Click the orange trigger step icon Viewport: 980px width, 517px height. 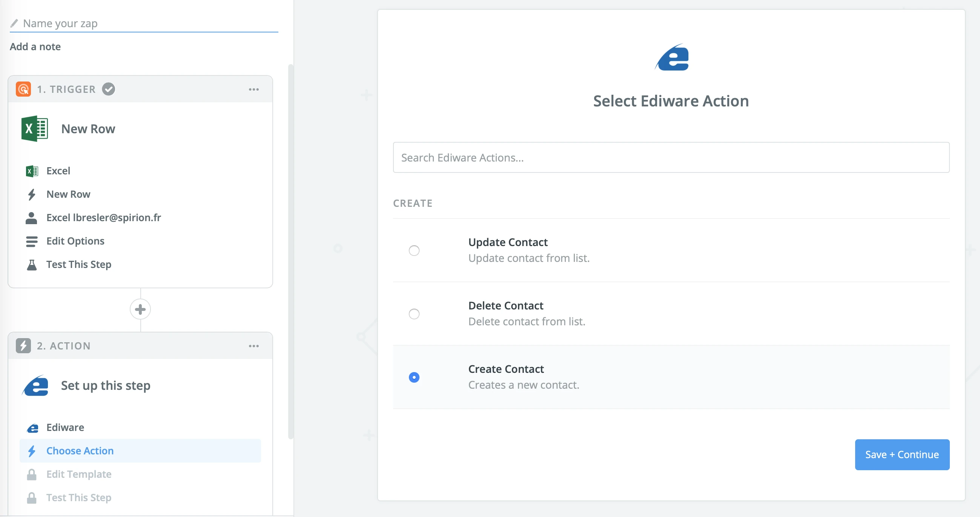24,89
